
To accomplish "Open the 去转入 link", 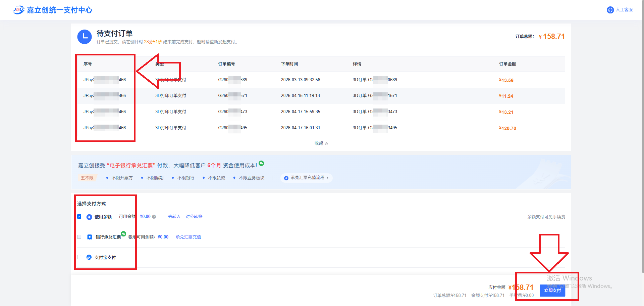I will click(174, 217).
